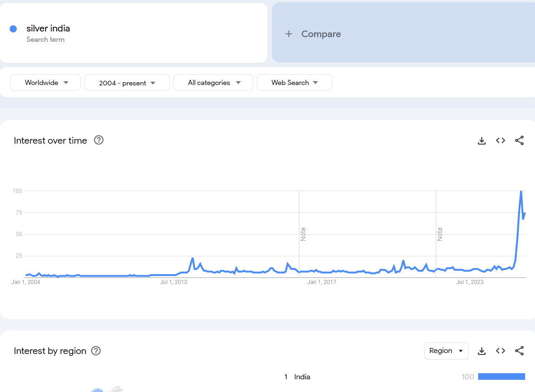This screenshot has width=535, height=392.
Task: Click the Jul 1, 2010 axis label
Action: point(174,282)
